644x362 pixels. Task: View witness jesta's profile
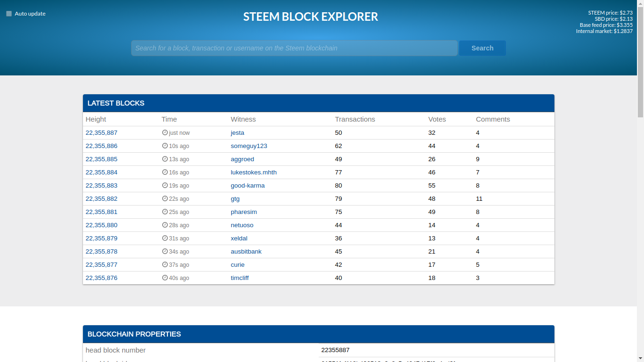coord(237,133)
